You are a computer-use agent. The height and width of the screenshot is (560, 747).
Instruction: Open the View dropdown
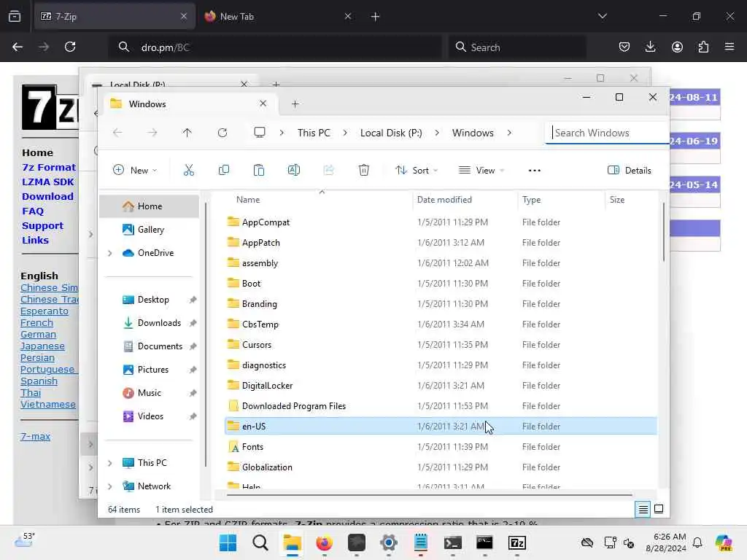pos(481,170)
